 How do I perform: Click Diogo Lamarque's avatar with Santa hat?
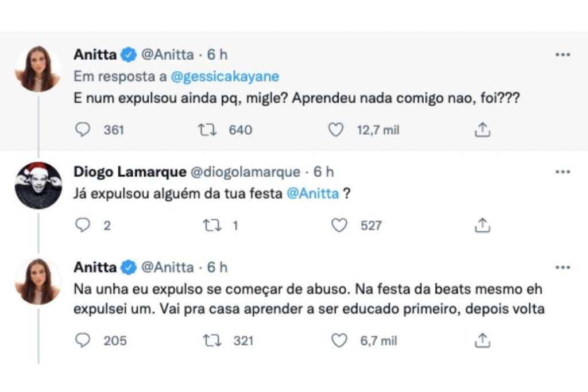click(x=38, y=185)
